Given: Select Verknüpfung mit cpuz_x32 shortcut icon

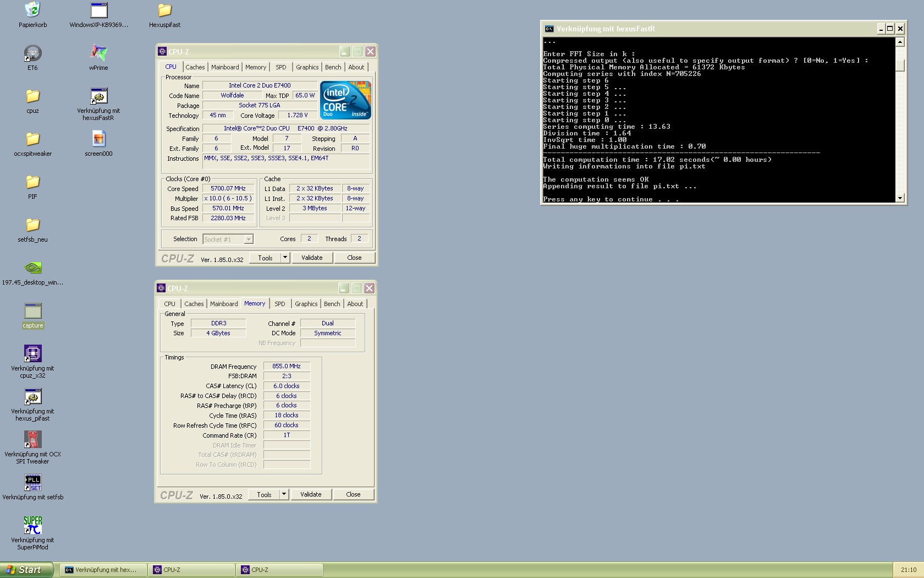Looking at the screenshot, I should 32,354.
